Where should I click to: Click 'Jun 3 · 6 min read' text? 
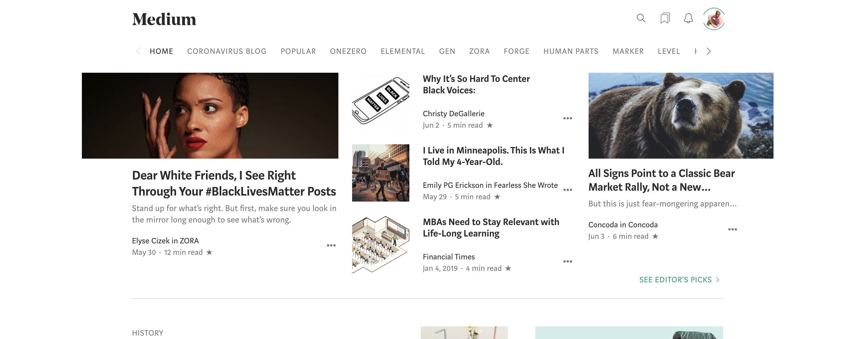click(618, 236)
